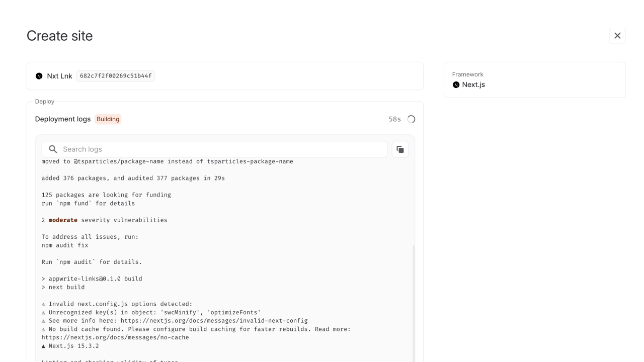Click the build progress spinner
This screenshot has height=362, width=644.
(x=411, y=119)
